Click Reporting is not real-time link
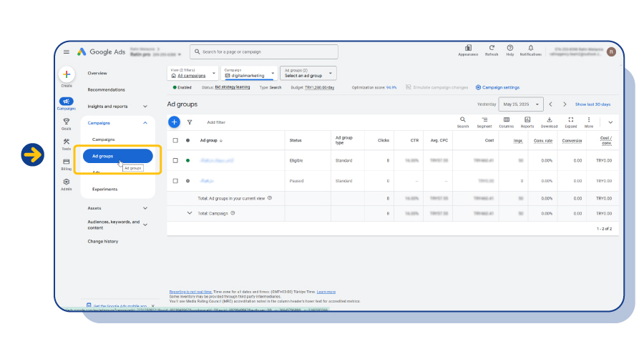Image resolution: width=644 pixels, height=364 pixels. click(190, 292)
